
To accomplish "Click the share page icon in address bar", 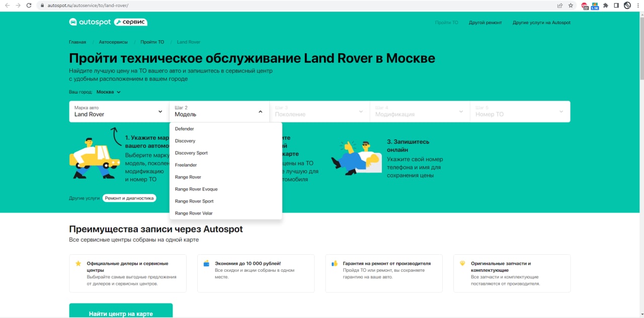I will click(560, 6).
